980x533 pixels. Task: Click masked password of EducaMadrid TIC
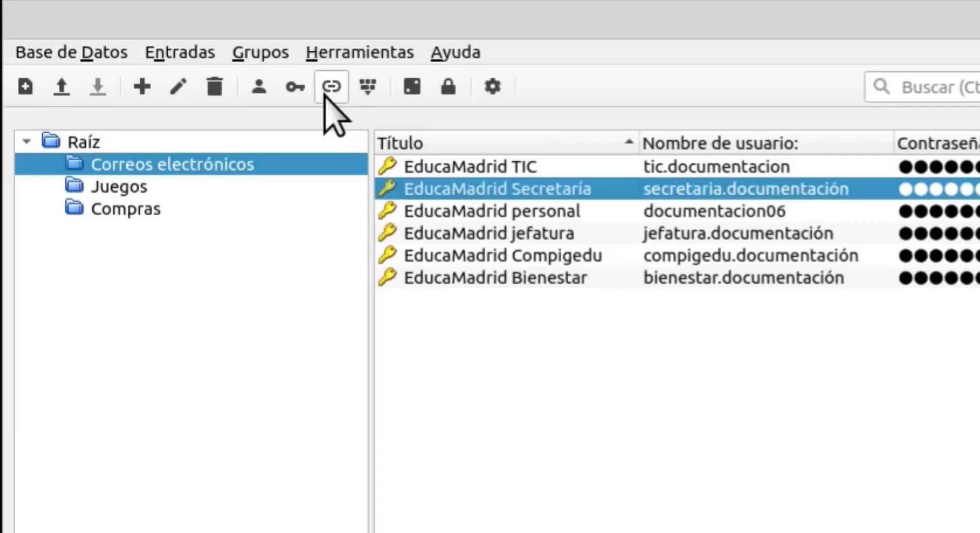coord(939,166)
